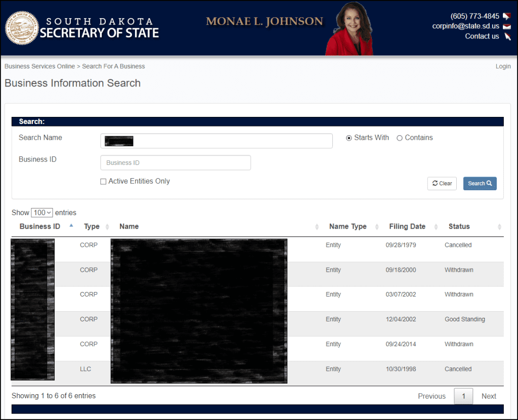
Task: Clear the search form
Action: (442, 183)
